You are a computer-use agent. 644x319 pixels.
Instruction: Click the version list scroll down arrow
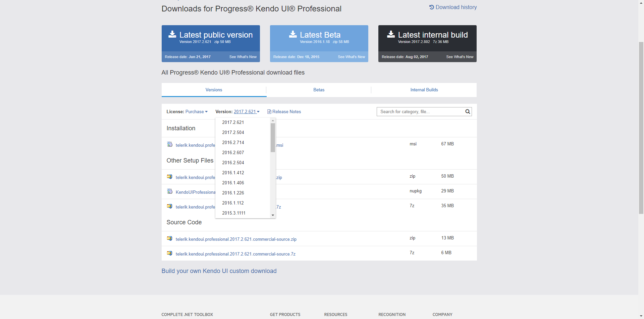point(273,215)
